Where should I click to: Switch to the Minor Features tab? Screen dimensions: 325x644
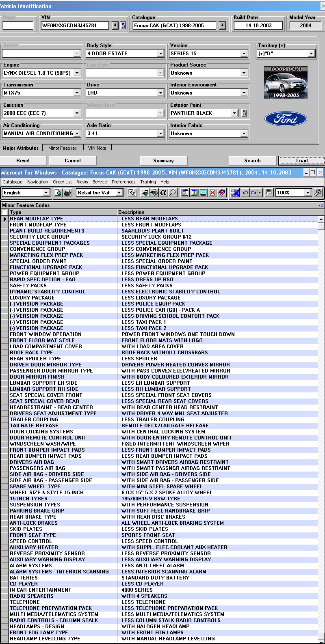point(63,148)
